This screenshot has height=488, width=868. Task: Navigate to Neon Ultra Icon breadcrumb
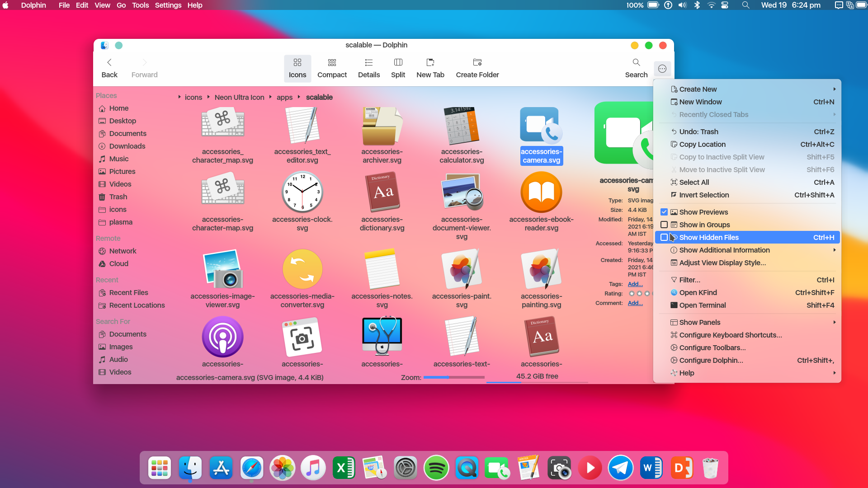coord(239,97)
